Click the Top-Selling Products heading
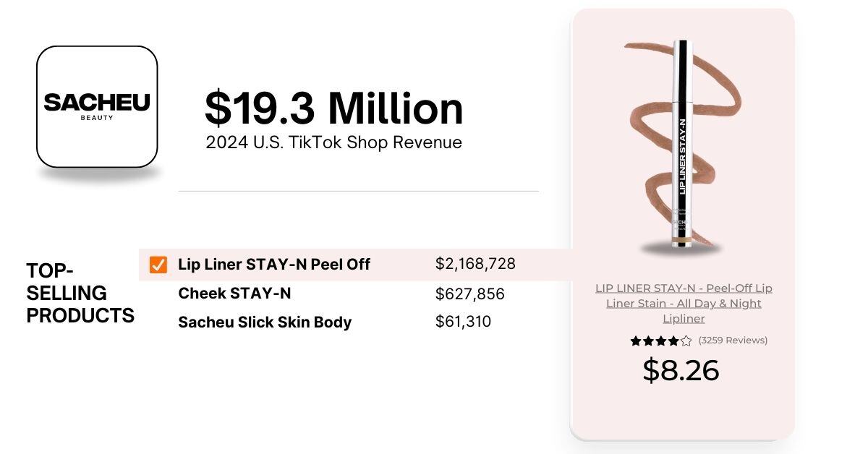 pyautogui.click(x=80, y=294)
